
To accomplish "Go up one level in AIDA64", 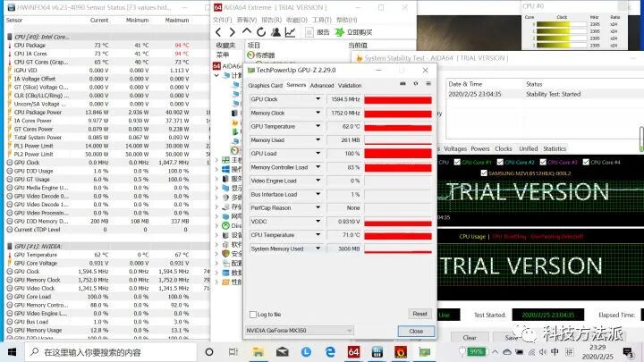I will [x=247, y=31].
